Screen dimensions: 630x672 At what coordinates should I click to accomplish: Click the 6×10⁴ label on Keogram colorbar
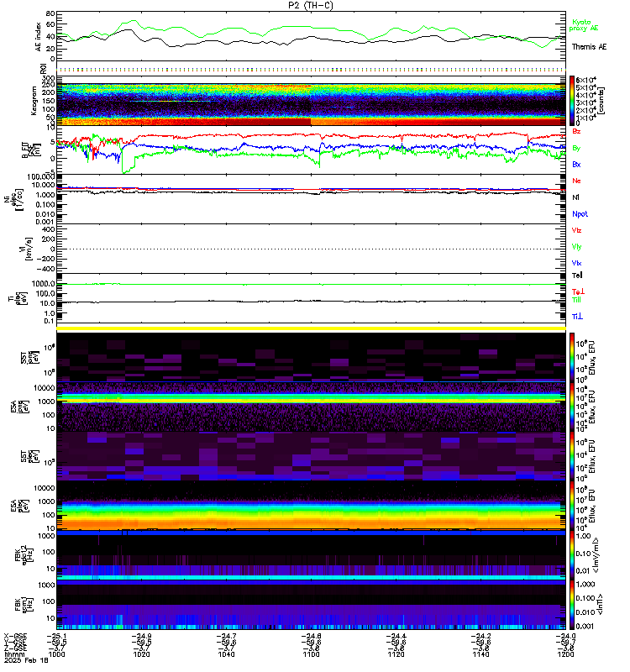tap(585, 80)
